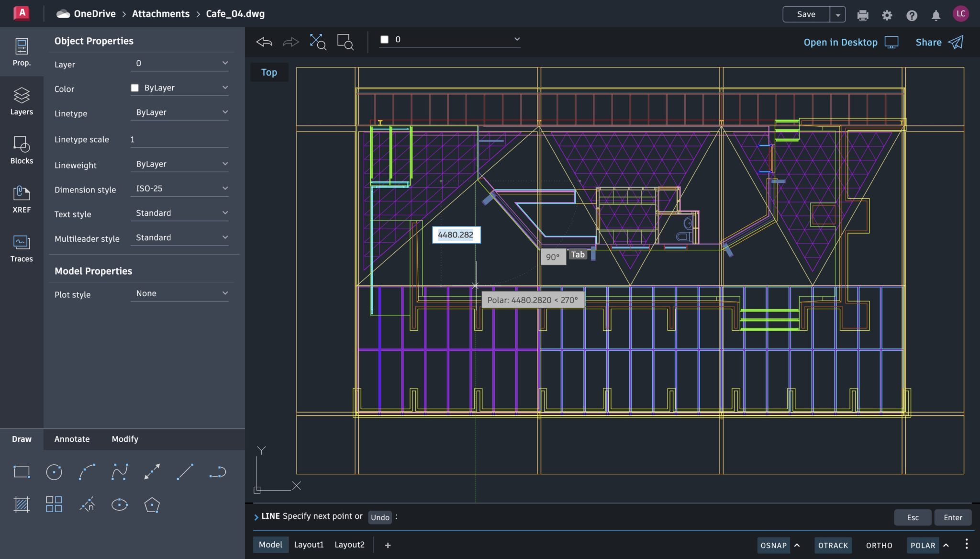Image resolution: width=980 pixels, height=559 pixels.
Task: Toggle ORTHO mode on/off
Action: (x=880, y=544)
